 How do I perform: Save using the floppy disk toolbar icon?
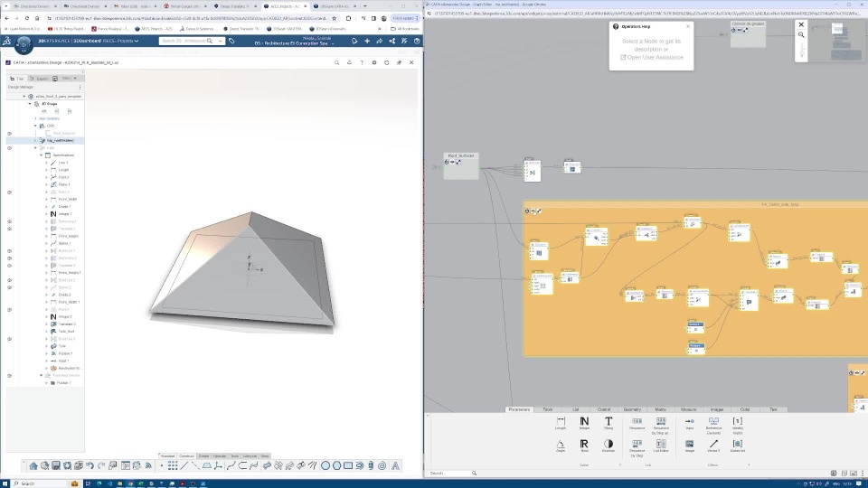[x=56, y=466]
